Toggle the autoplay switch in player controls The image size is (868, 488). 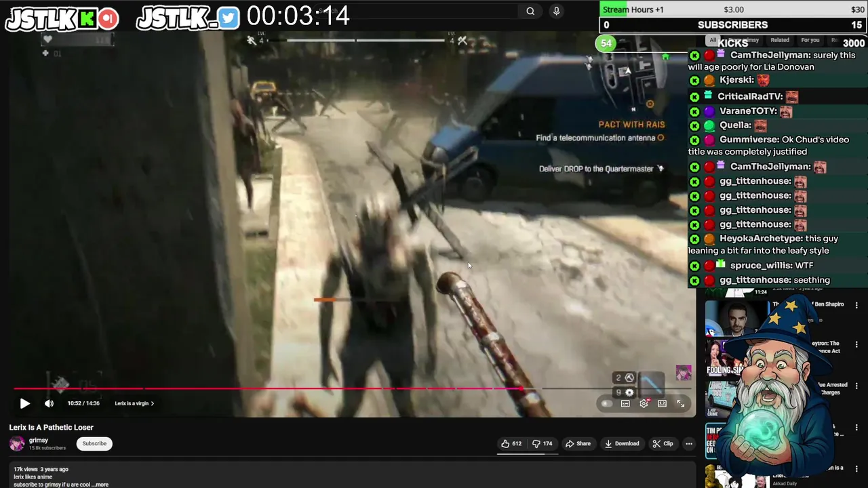(x=606, y=403)
